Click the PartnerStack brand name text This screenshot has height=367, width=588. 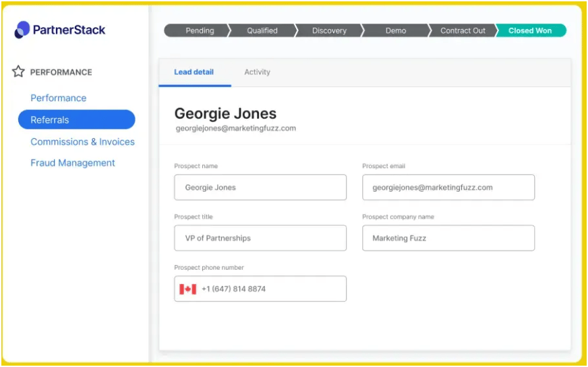[69, 30]
